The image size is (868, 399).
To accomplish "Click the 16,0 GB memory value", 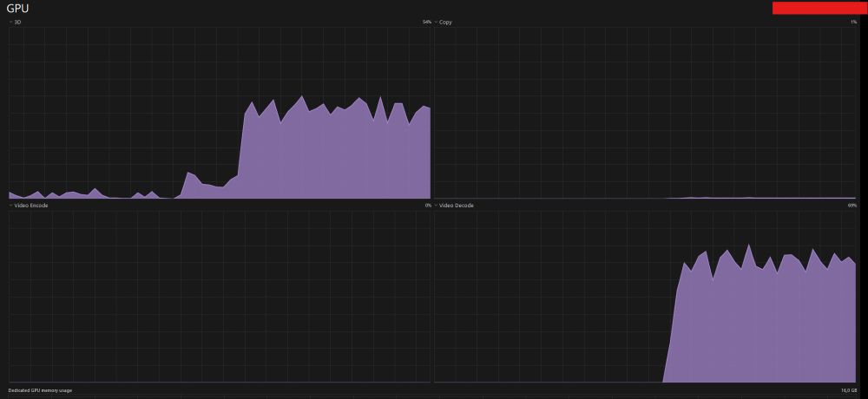I will (849, 390).
